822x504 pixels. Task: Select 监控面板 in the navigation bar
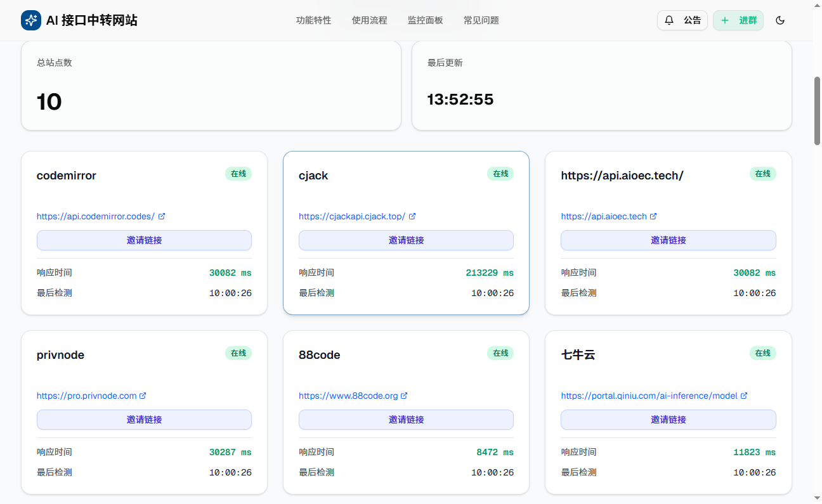(425, 20)
